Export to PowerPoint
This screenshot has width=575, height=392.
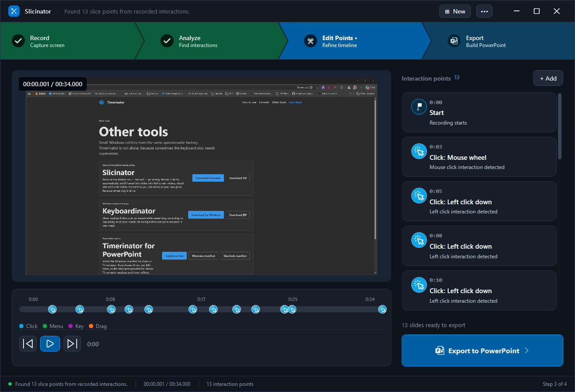point(482,351)
